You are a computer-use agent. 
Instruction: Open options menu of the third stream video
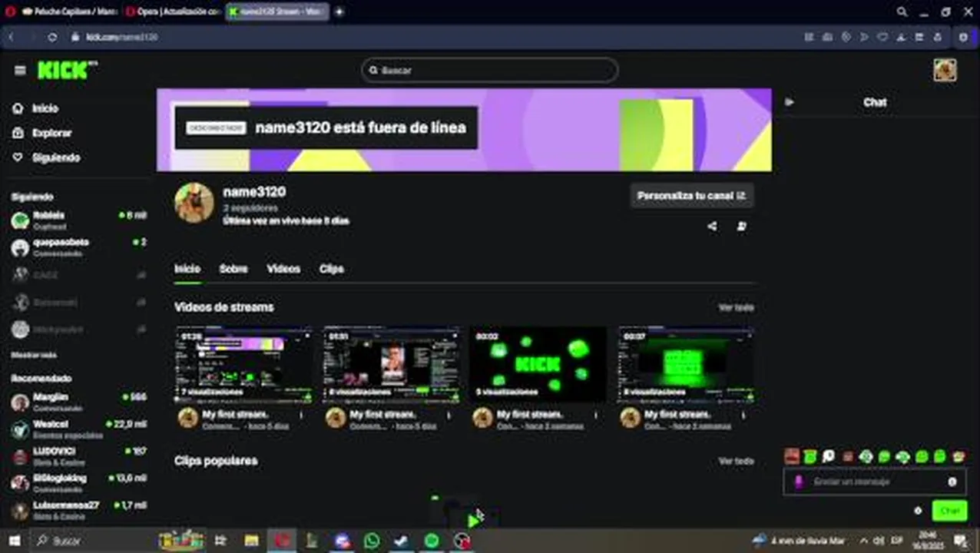coord(596,415)
